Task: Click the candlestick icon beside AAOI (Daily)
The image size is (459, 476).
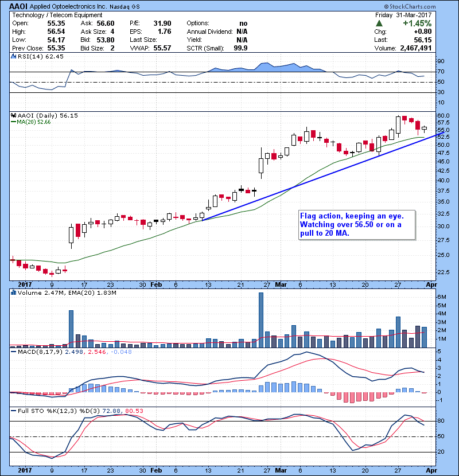Action: tap(13, 116)
